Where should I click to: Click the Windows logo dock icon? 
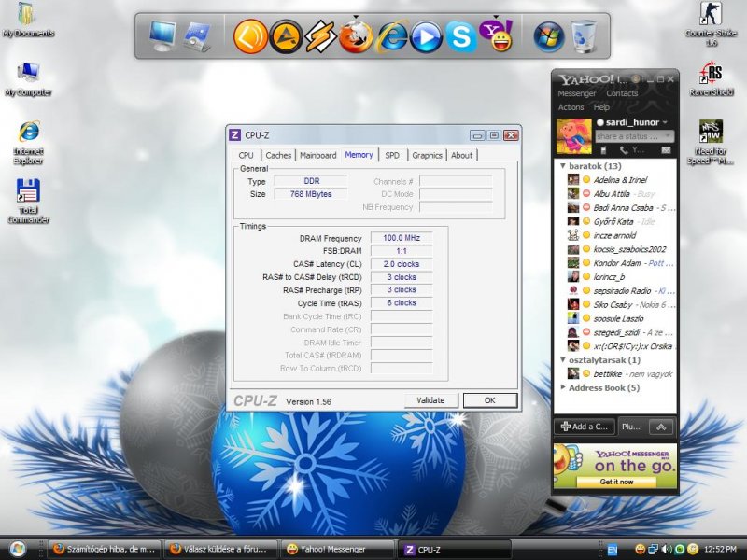549,36
